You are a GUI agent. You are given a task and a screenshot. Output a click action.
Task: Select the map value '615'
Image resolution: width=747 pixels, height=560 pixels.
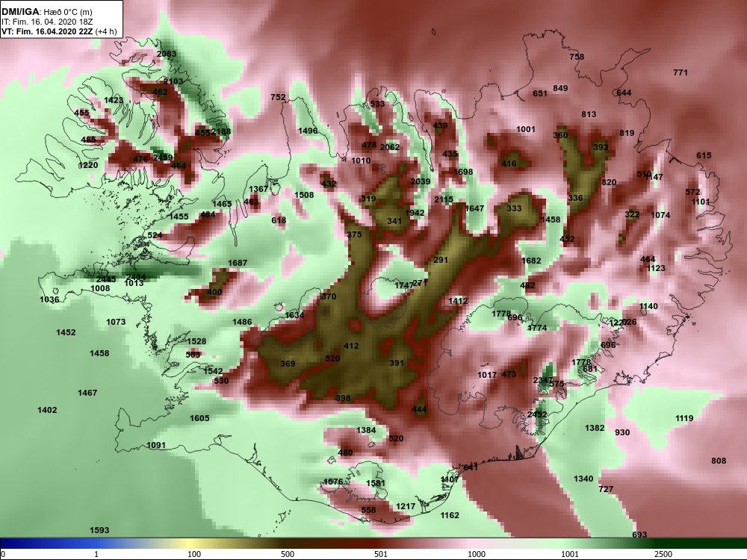[704, 155]
